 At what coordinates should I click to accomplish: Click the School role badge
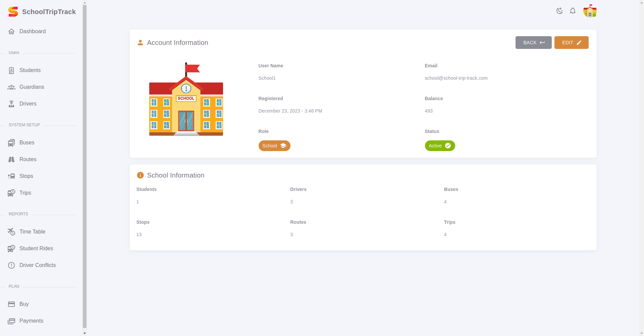(x=274, y=146)
